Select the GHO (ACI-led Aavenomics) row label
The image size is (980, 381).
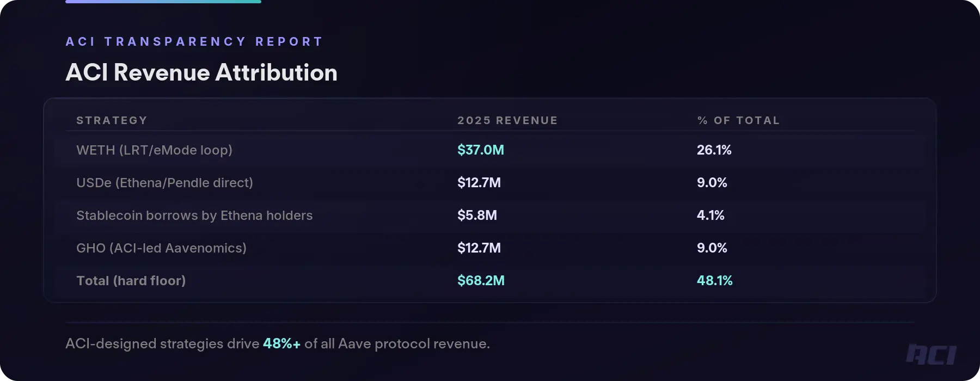pos(161,248)
